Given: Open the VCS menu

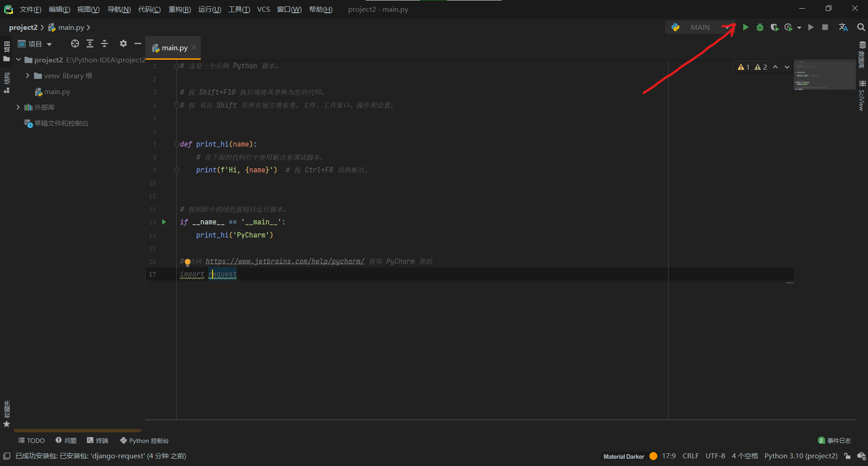Looking at the screenshot, I should point(264,10).
